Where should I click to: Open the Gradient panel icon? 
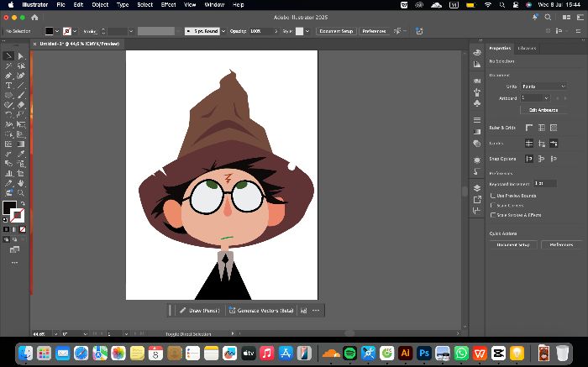(477, 132)
